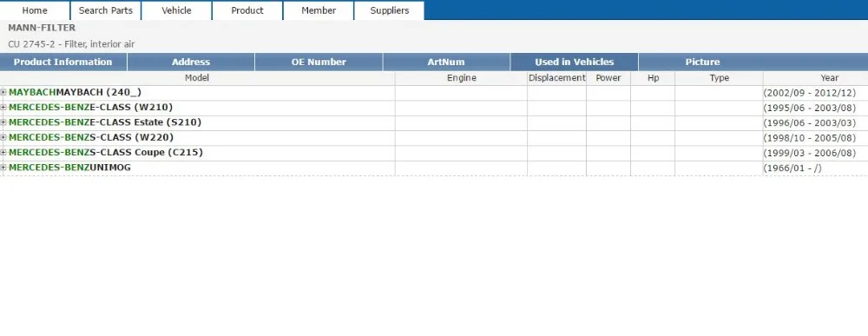The width and height of the screenshot is (868, 336).
Task: Open the Product menu tab
Action: 247,10
